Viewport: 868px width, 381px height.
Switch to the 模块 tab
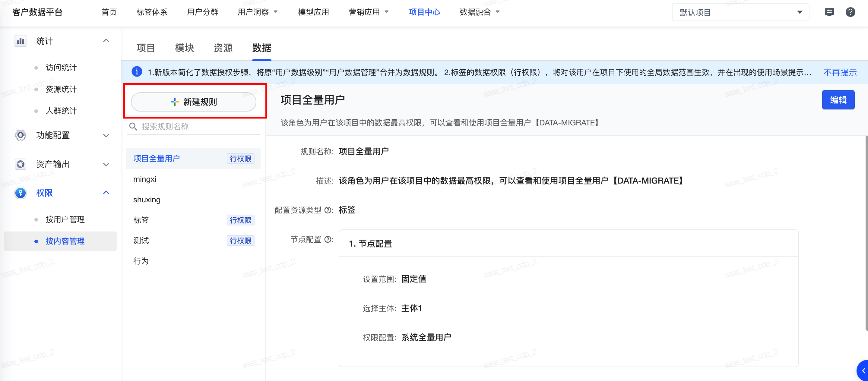point(184,48)
